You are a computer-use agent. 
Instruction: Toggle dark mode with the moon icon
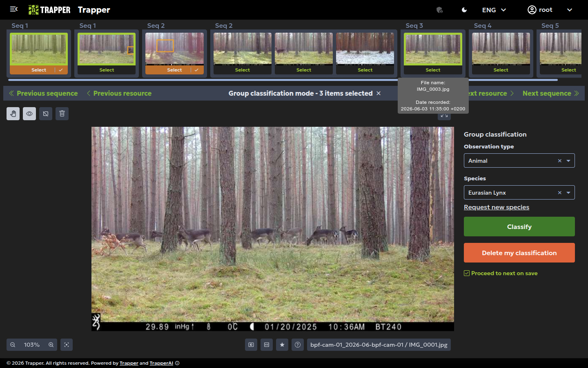pos(464,10)
